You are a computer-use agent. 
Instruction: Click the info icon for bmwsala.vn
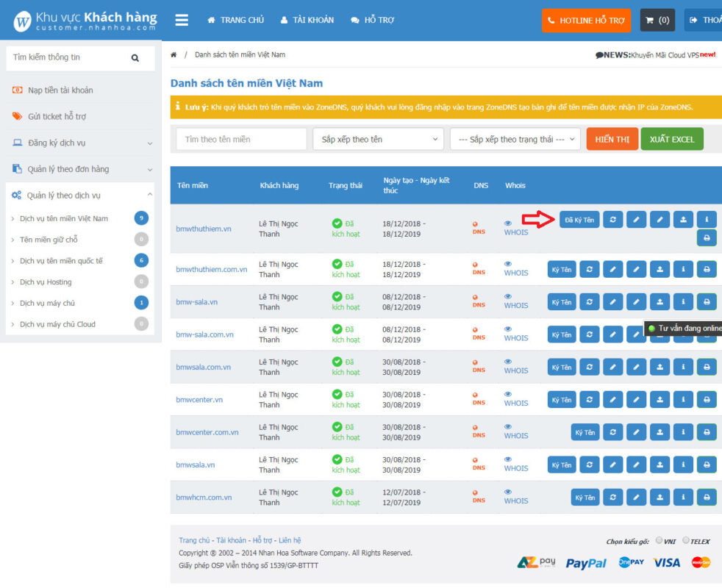[683, 465]
